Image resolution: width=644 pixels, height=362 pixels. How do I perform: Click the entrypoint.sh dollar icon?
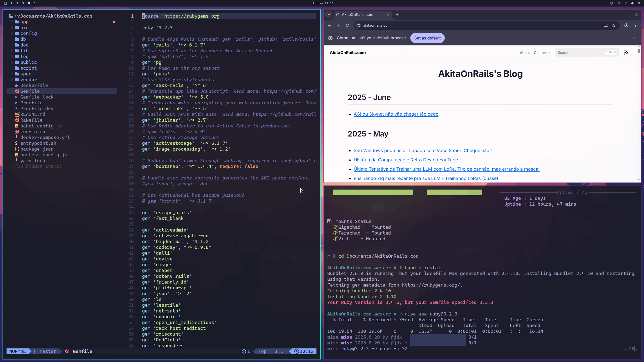(16, 143)
